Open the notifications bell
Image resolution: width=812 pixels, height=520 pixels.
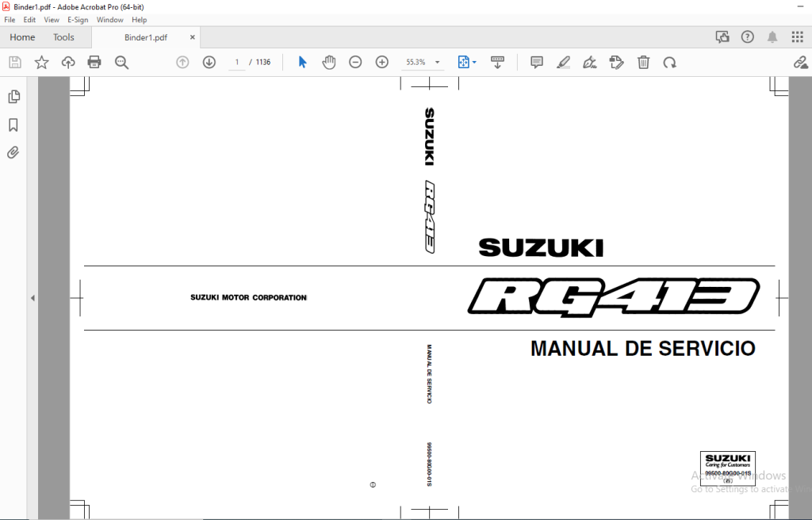click(772, 36)
